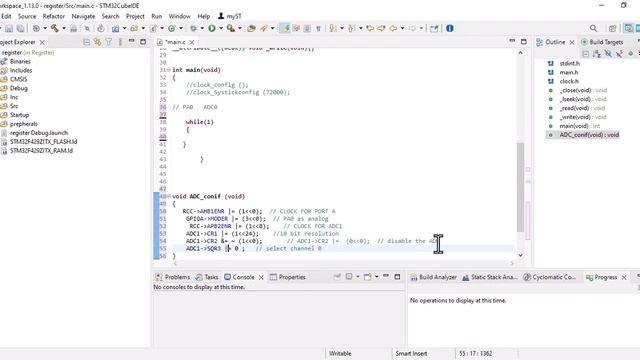Toggle Sort in the Outline toolbar
The image size is (640, 360).
pos(597,53)
